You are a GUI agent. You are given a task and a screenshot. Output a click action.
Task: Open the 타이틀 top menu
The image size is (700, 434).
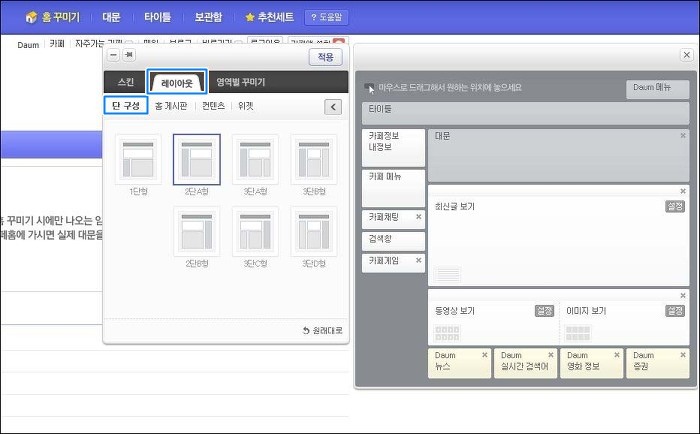[157, 17]
